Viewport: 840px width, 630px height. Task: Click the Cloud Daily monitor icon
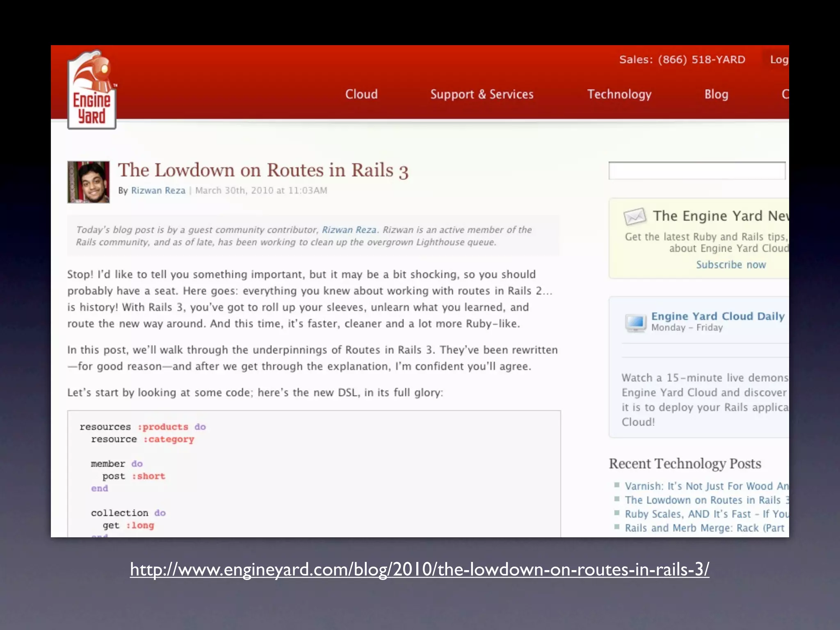pos(635,322)
